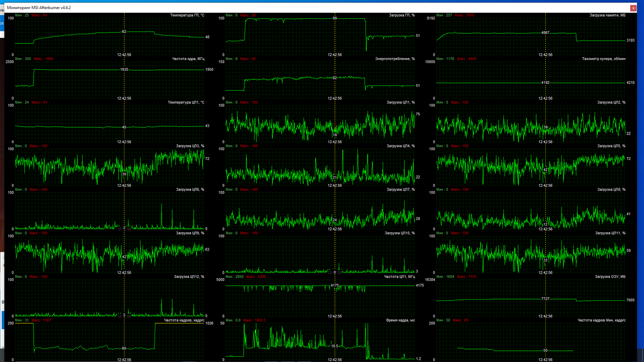The width and height of the screenshot is (644, 362).
Task: Select the 'Энергопотребление, %' graph label
Action: [x=395, y=58]
